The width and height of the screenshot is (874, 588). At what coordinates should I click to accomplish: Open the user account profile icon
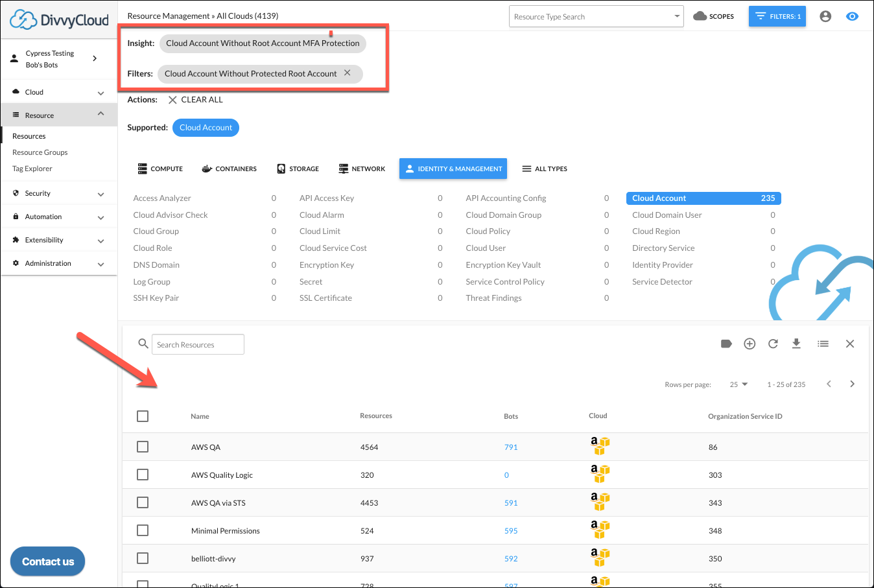point(825,16)
